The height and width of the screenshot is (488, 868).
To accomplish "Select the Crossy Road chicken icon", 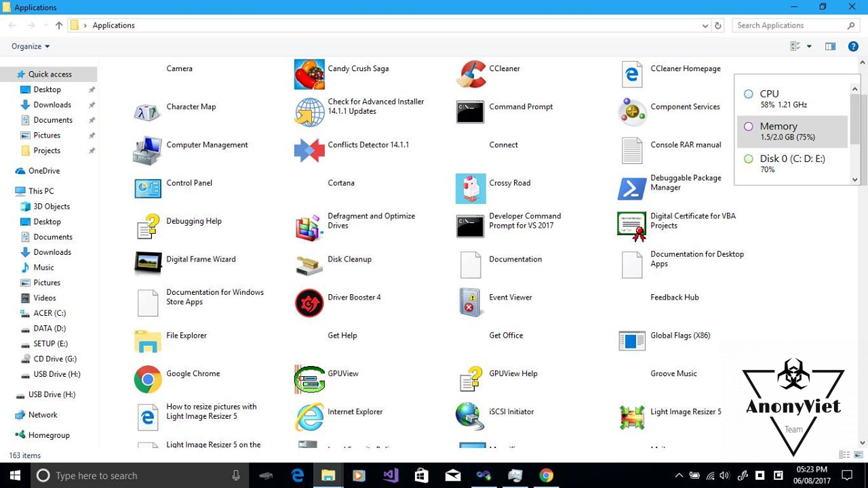I will point(470,188).
